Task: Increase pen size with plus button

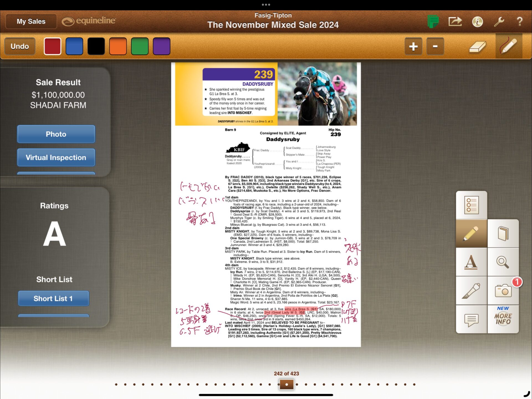Action: 413,46
